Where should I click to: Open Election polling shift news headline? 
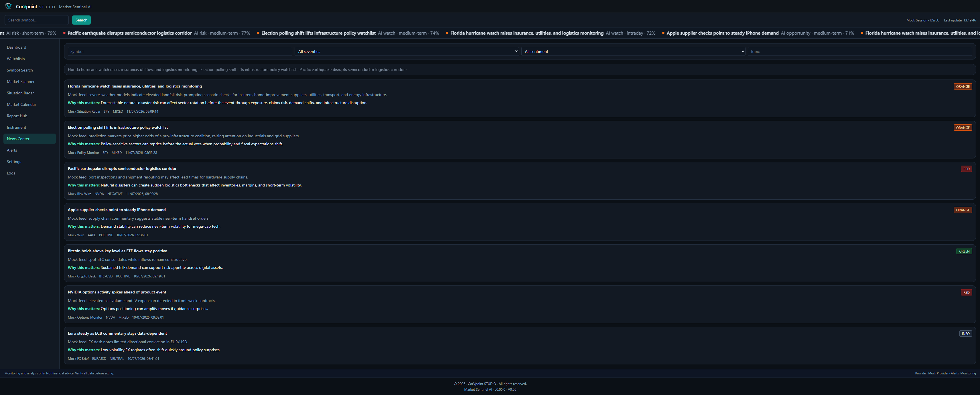click(118, 127)
